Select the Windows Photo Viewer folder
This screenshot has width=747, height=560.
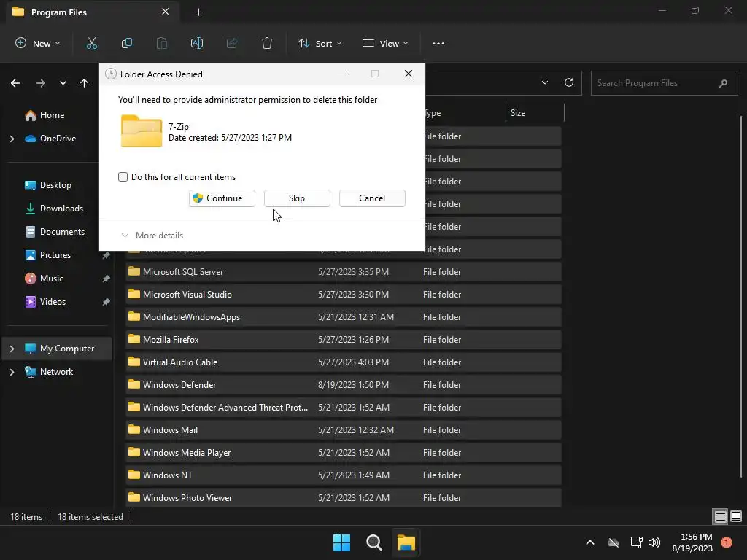coord(343,497)
